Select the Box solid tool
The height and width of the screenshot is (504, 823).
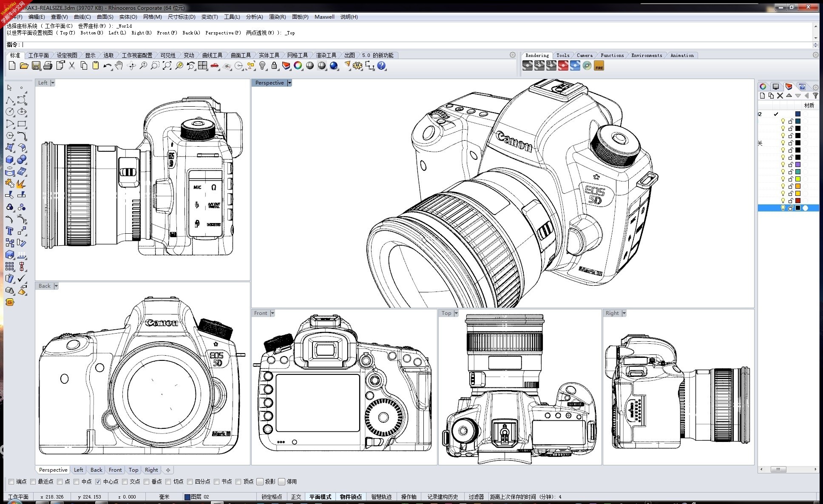pyautogui.click(x=10, y=159)
